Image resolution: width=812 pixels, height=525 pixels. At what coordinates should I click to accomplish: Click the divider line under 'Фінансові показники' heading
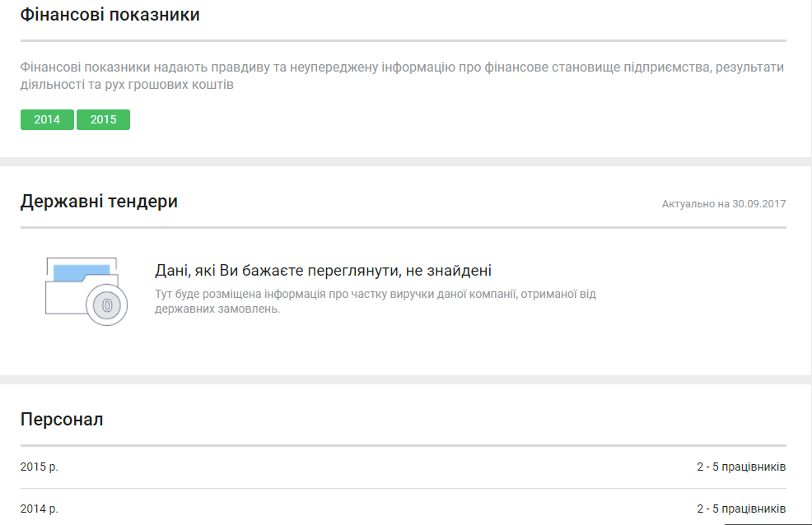[403, 40]
